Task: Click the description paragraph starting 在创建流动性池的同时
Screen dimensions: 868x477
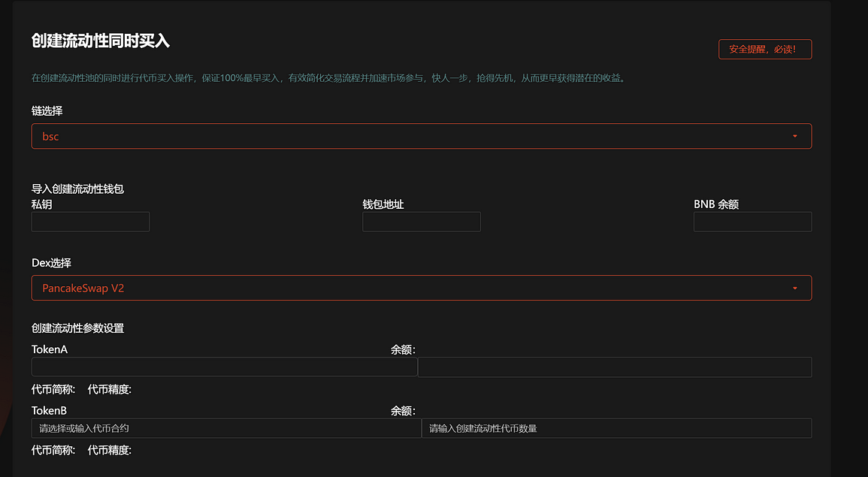Action: click(x=329, y=78)
